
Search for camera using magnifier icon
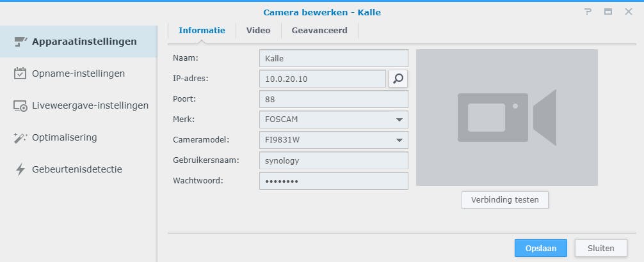coord(398,79)
